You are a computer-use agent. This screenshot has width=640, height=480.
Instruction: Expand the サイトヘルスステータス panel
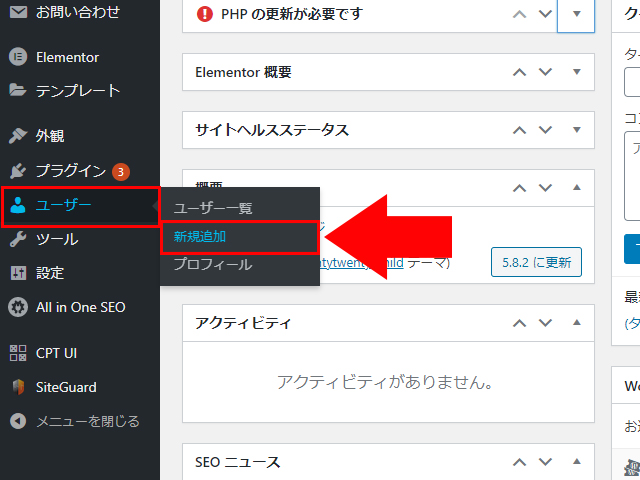tap(576, 130)
